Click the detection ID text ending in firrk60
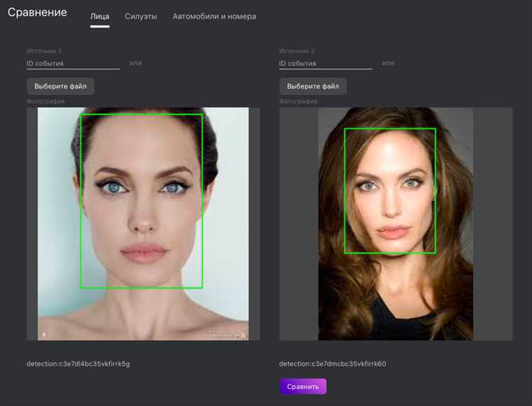532x406 pixels. (x=333, y=363)
